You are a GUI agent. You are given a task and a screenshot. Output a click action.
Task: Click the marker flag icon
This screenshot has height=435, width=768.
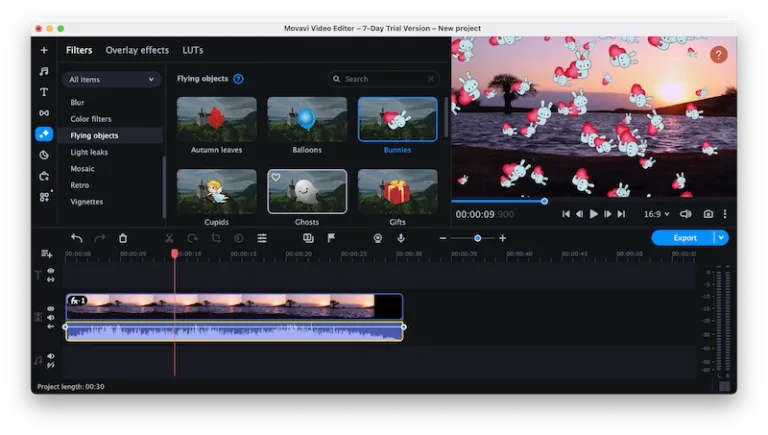(331, 238)
